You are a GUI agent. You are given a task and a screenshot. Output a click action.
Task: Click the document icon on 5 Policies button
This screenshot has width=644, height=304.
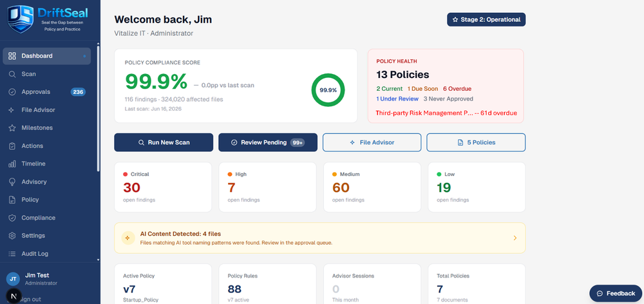click(460, 142)
